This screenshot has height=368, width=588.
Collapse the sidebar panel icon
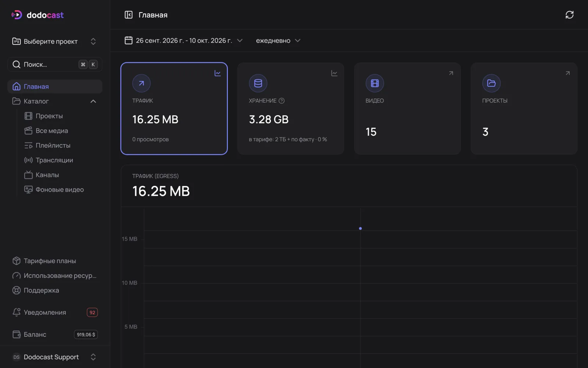point(129,15)
